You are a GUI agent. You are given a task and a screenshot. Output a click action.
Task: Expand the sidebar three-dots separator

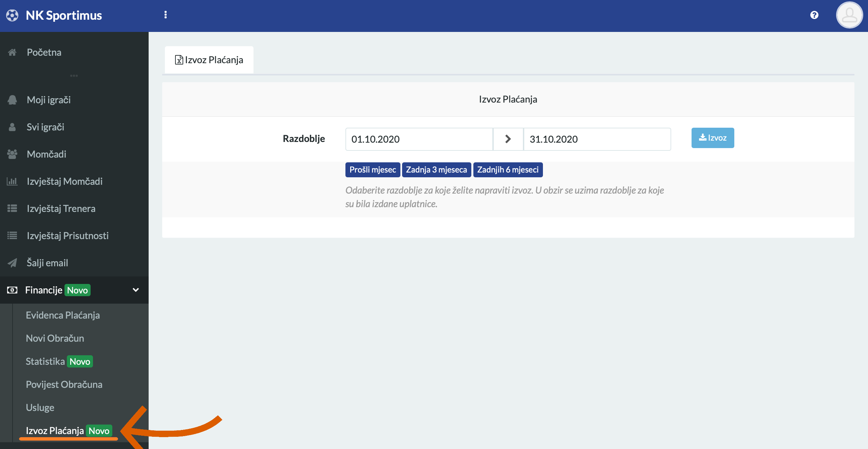coord(74,76)
